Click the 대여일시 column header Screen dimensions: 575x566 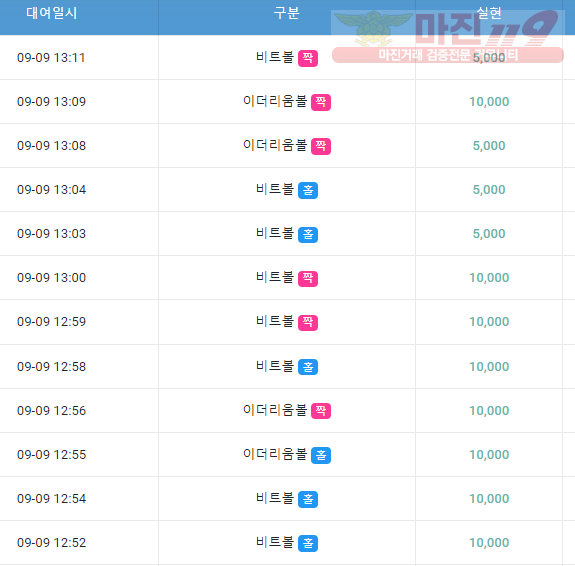pyautogui.click(x=51, y=13)
